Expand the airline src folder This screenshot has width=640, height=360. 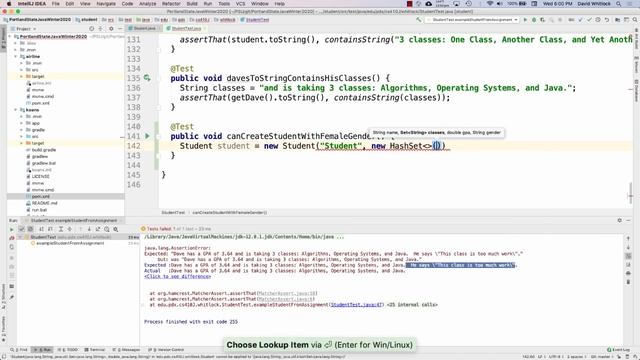(22, 70)
